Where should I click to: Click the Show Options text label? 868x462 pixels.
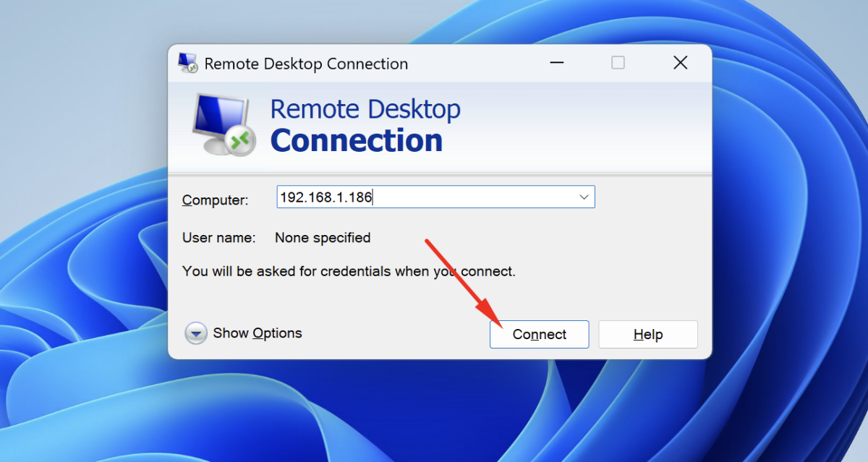click(x=258, y=333)
